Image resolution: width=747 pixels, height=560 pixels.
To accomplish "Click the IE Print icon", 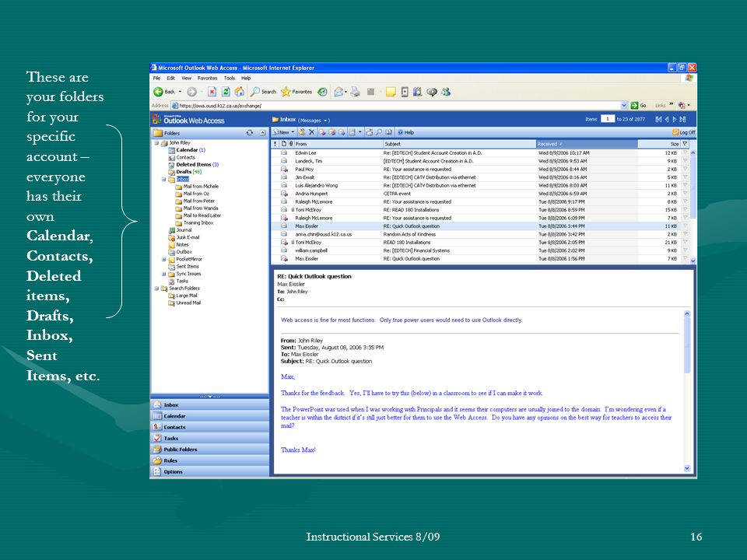I will [x=355, y=92].
